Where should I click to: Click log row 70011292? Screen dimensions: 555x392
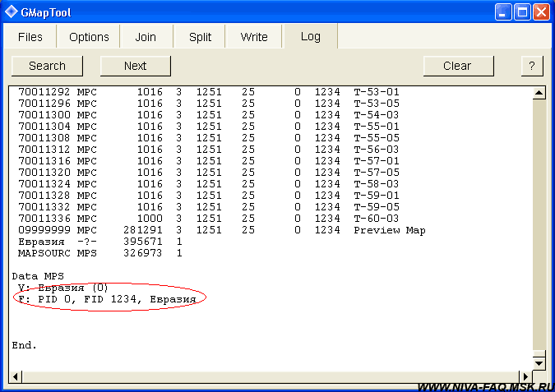[209, 92]
